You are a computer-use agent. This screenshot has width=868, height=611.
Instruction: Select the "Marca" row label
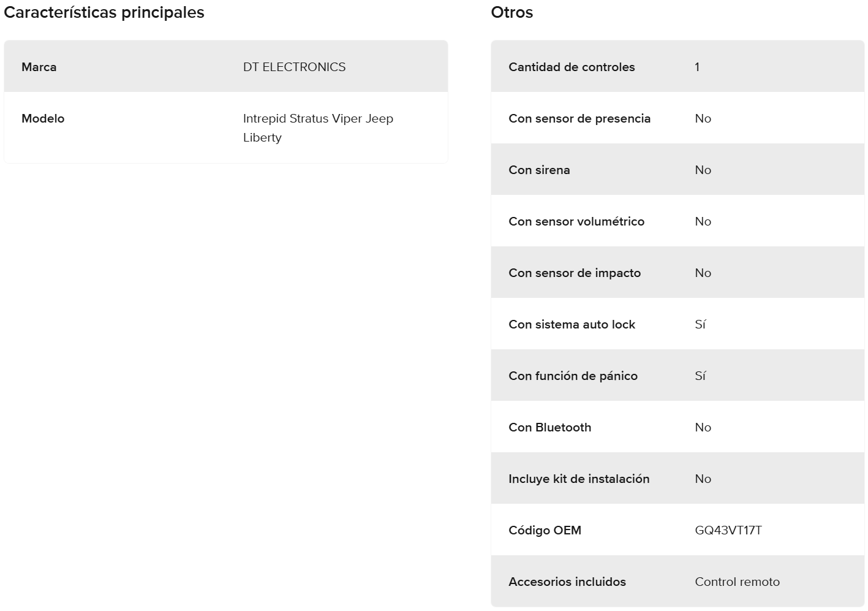[x=39, y=67]
